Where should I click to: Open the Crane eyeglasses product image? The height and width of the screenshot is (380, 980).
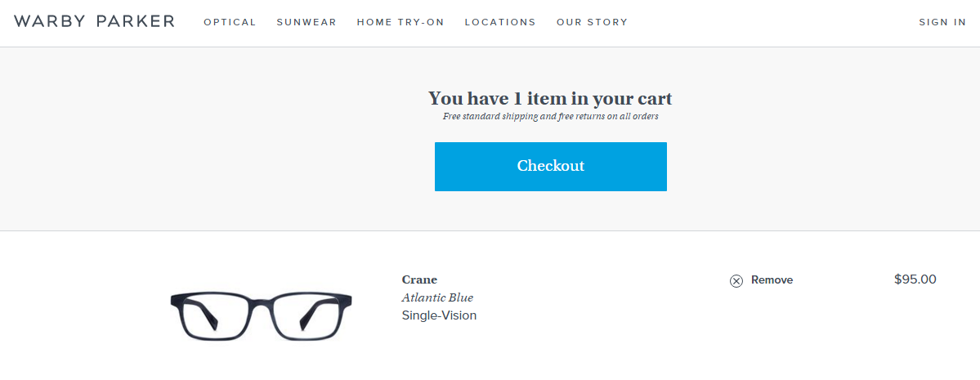262,316
